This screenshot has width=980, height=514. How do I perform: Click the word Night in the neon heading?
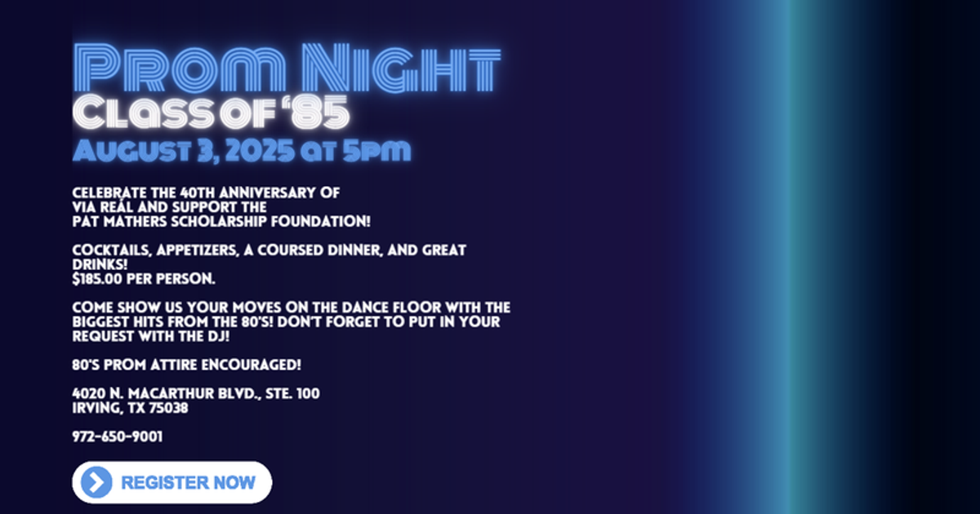398,69
